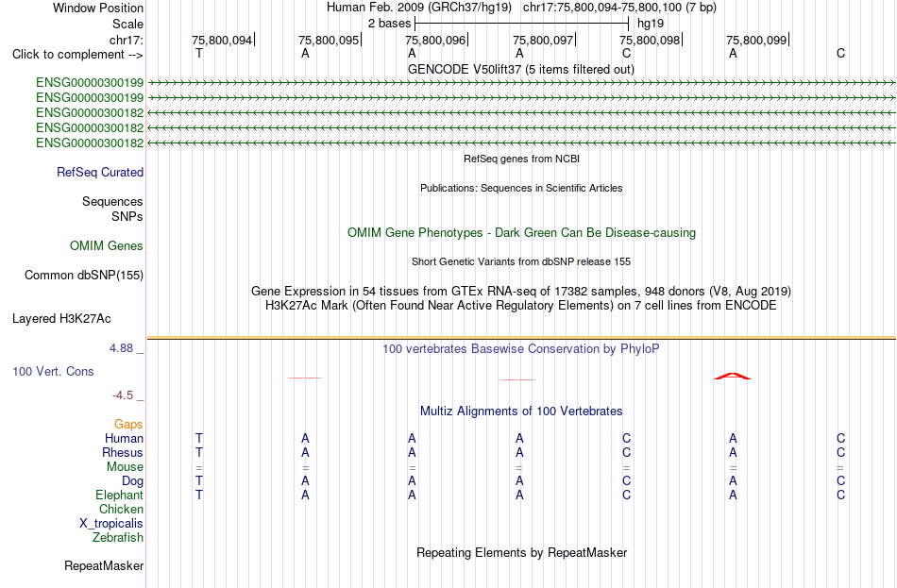Image resolution: width=897 pixels, height=588 pixels.
Task: Click coordinate label 75,800,097
Action: (x=543, y=40)
